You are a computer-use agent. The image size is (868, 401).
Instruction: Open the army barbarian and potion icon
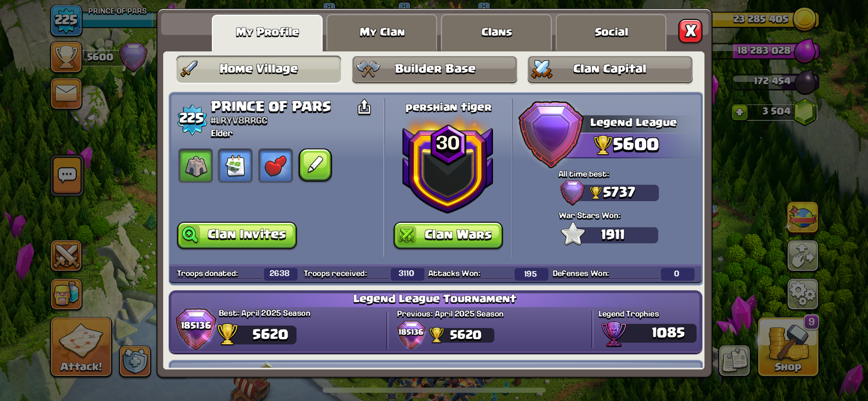pyautogui.click(x=66, y=294)
